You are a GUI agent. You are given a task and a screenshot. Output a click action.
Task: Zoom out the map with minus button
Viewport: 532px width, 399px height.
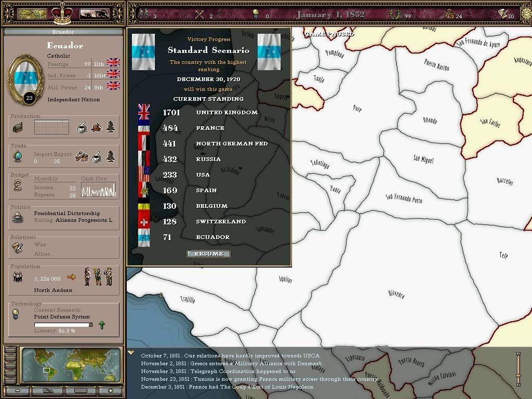tap(18, 391)
